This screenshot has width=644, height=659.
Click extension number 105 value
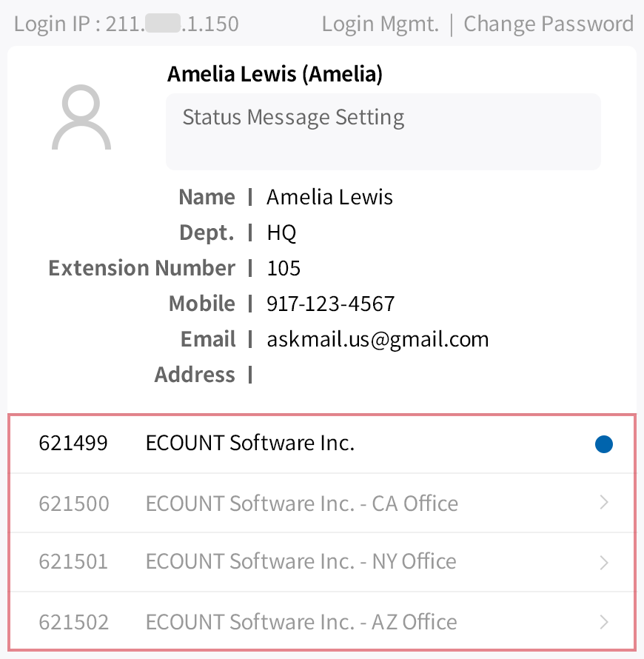click(284, 268)
